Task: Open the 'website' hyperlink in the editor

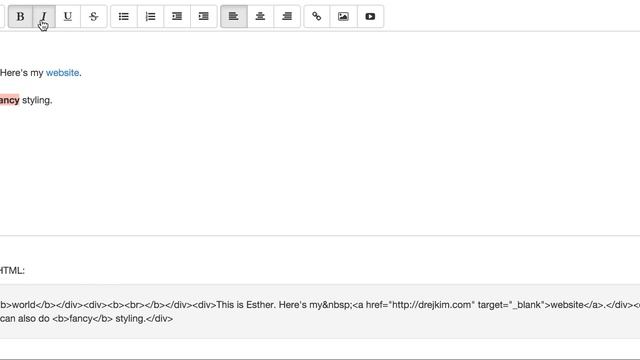Action: point(62,73)
